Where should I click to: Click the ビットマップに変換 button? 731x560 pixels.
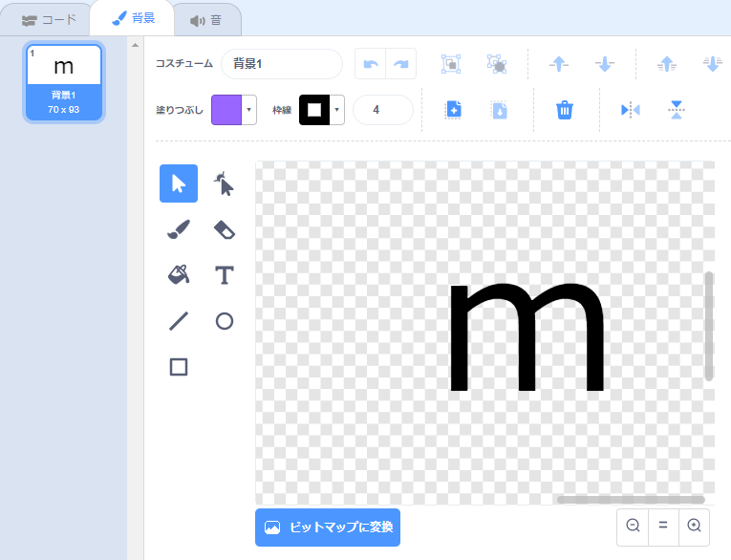click(328, 528)
